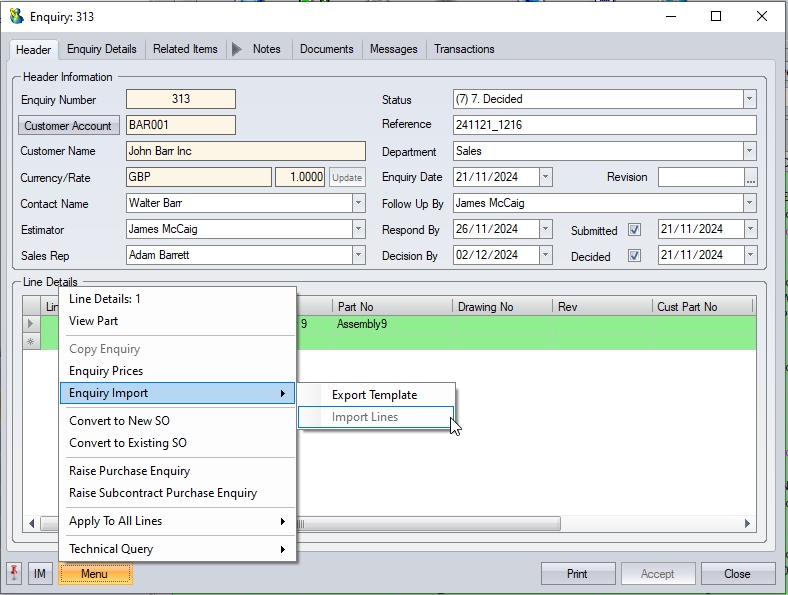Open the Enquiry Date calendar dropdown
The width and height of the screenshot is (788, 595).
click(x=545, y=177)
